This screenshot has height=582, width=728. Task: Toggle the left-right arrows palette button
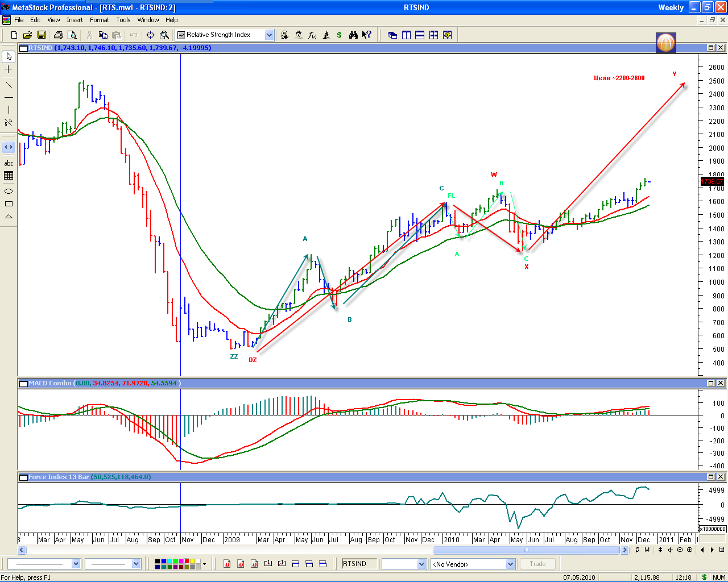tap(9, 147)
